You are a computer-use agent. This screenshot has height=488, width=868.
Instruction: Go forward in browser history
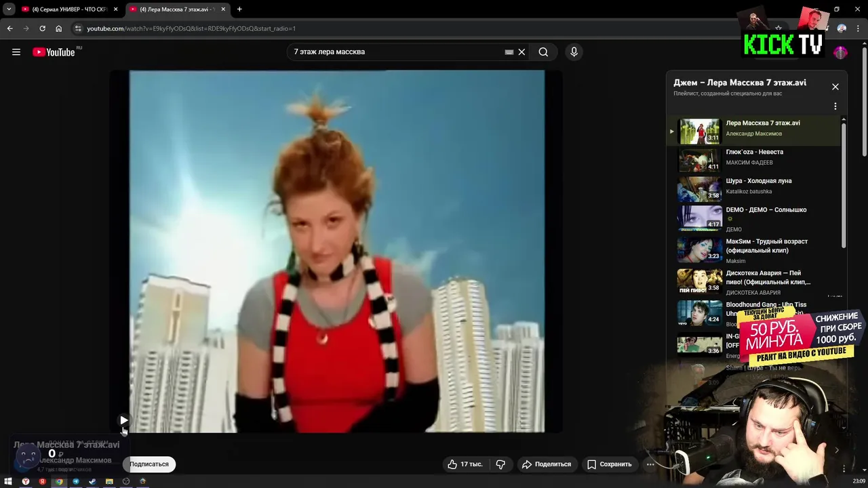coord(26,28)
